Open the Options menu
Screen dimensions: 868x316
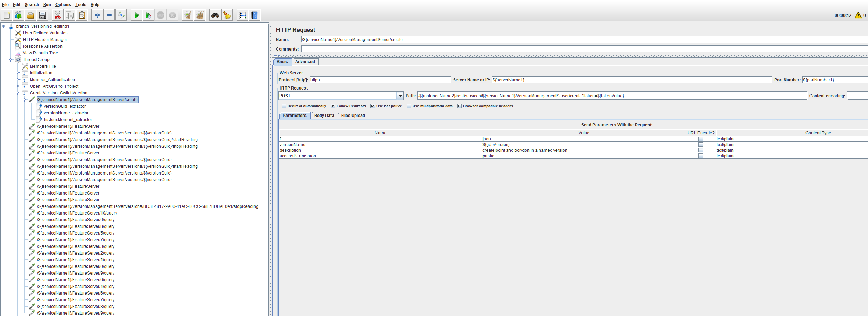click(63, 5)
